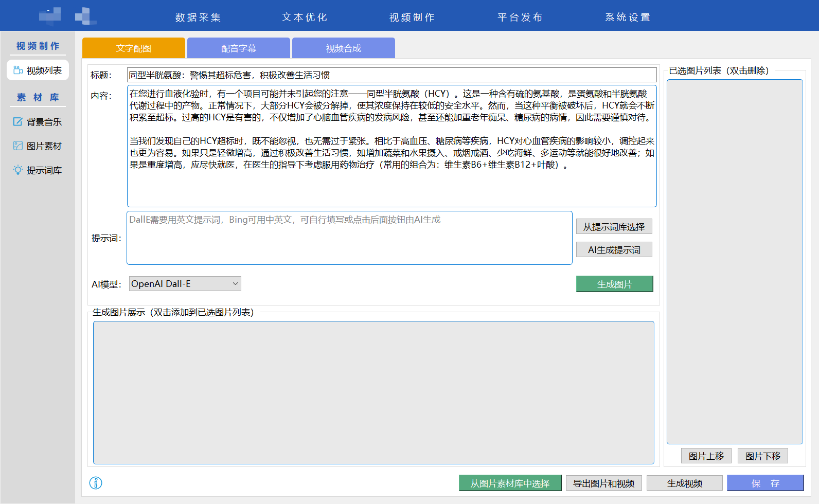
Task: Click the 提示词 prompt input box
Action: pos(350,238)
